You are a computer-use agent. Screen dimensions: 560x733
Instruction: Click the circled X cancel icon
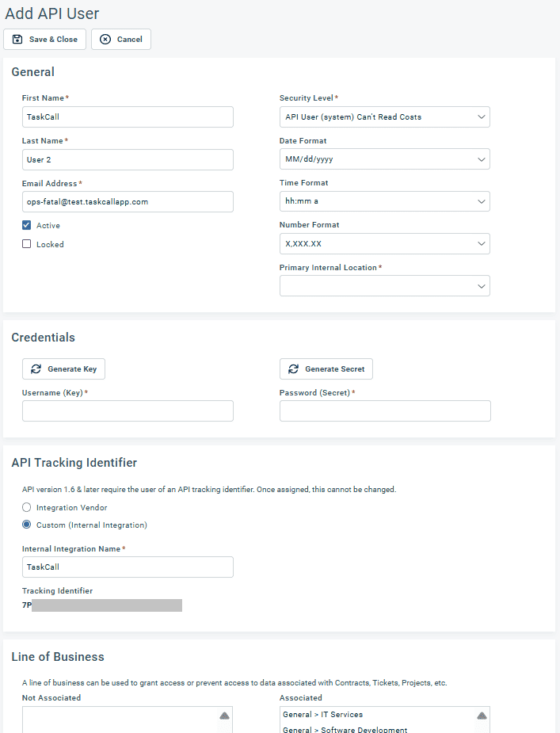105,40
